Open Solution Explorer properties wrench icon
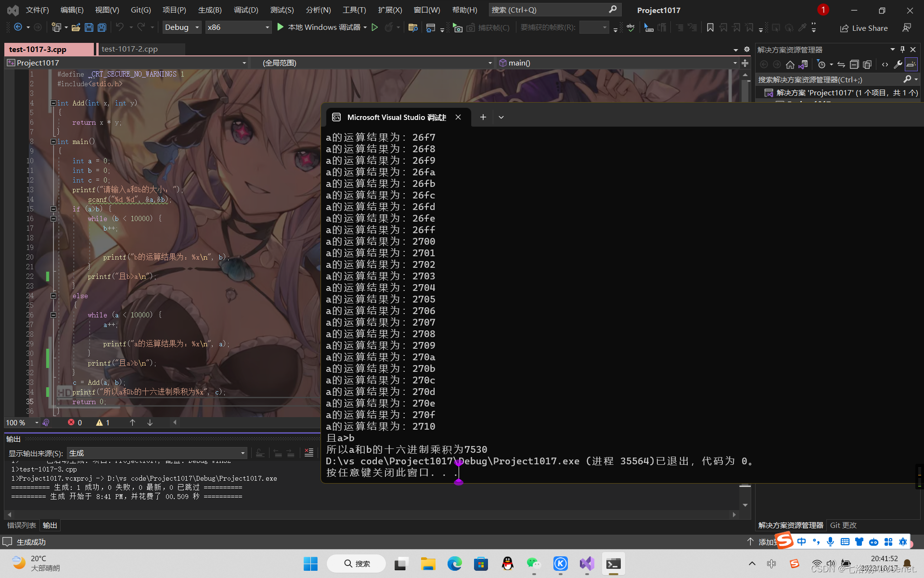 [x=898, y=65]
